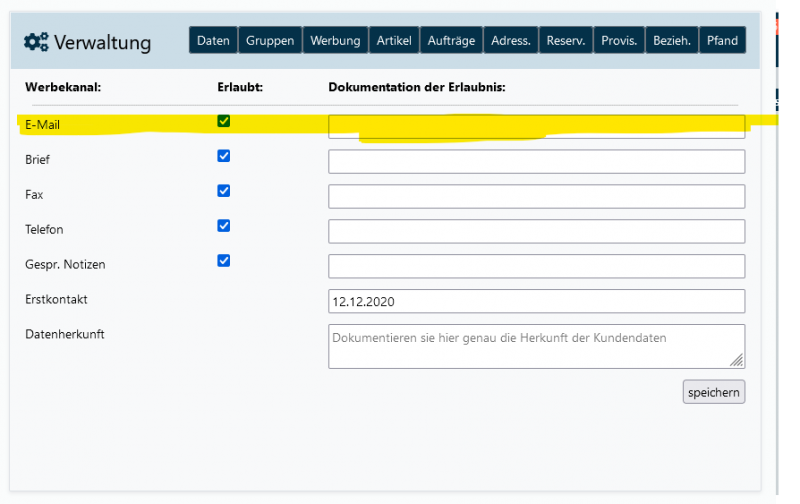This screenshot has width=800, height=504.
Task: Toggle the Gespr. Notizen checkbox
Action: point(224,261)
